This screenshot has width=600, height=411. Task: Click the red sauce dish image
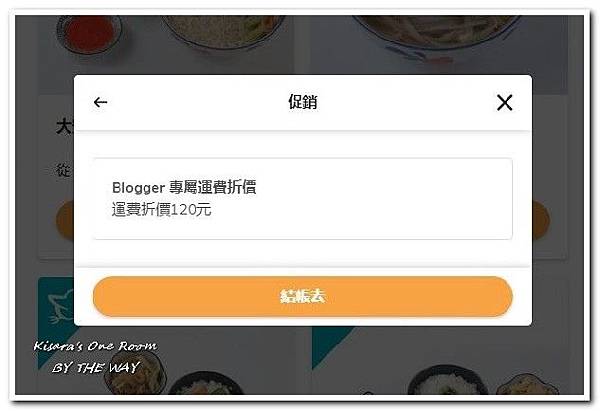[89, 34]
